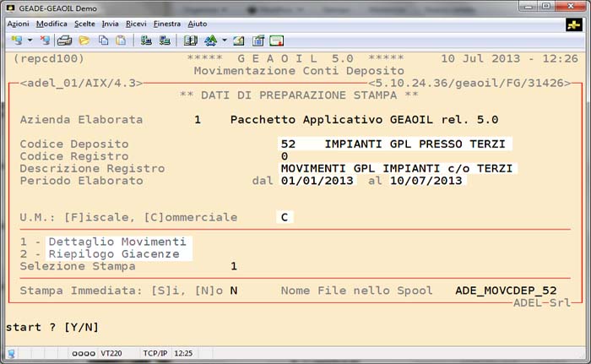Open the dropdown arrow beside connect icon
This screenshot has height=364, width=591.
coord(30,40)
